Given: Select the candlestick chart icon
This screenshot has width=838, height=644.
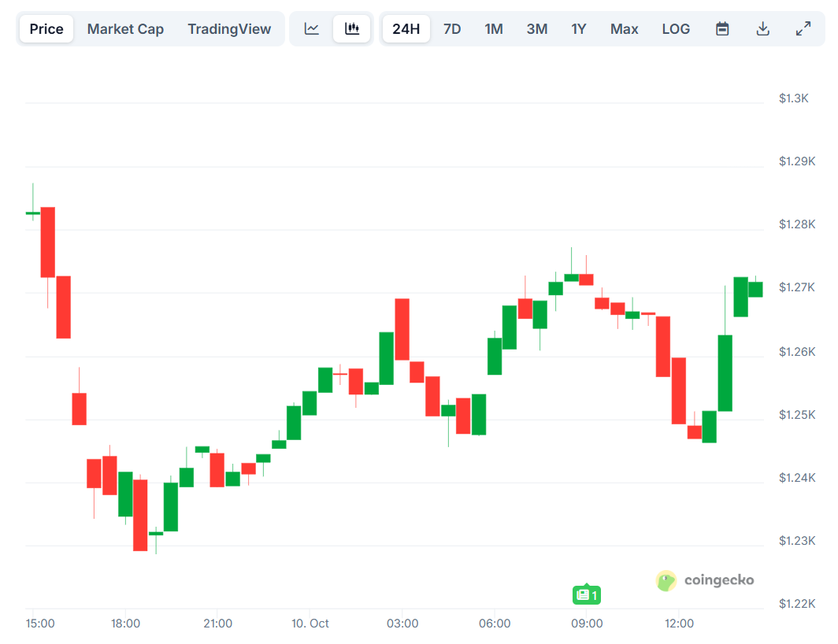Looking at the screenshot, I should 352,28.
